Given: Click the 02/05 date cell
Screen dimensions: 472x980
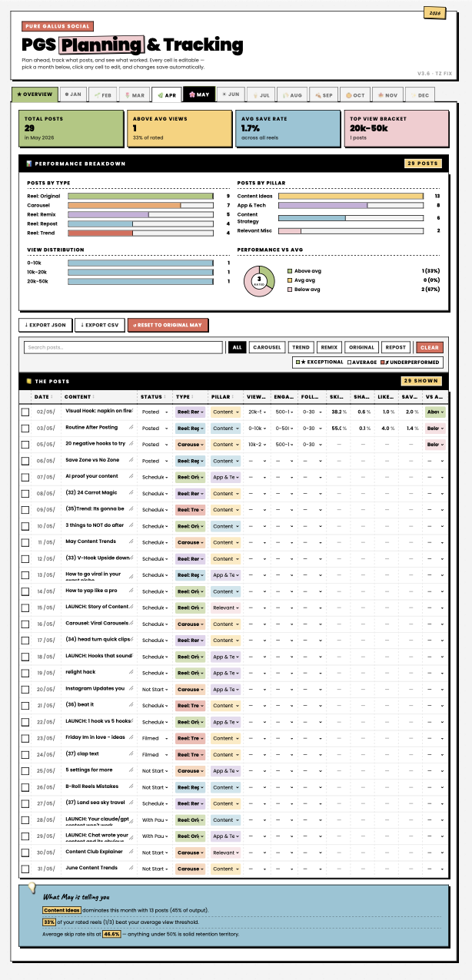Looking at the screenshot, I should coord(45,412).
